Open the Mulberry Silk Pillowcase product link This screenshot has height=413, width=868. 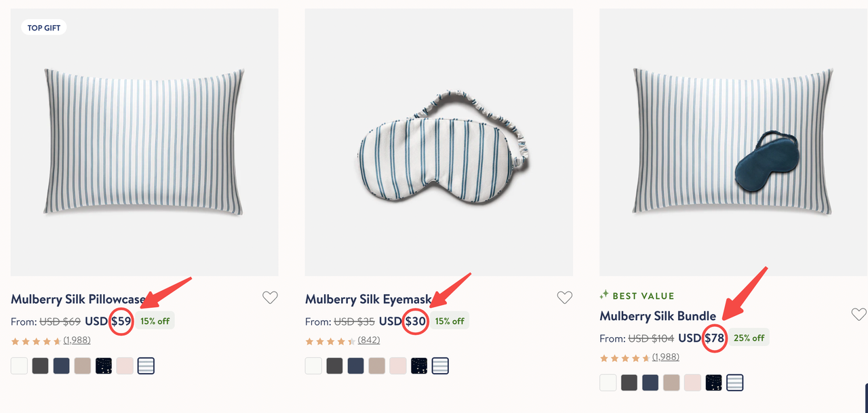(x=78, y=299)
